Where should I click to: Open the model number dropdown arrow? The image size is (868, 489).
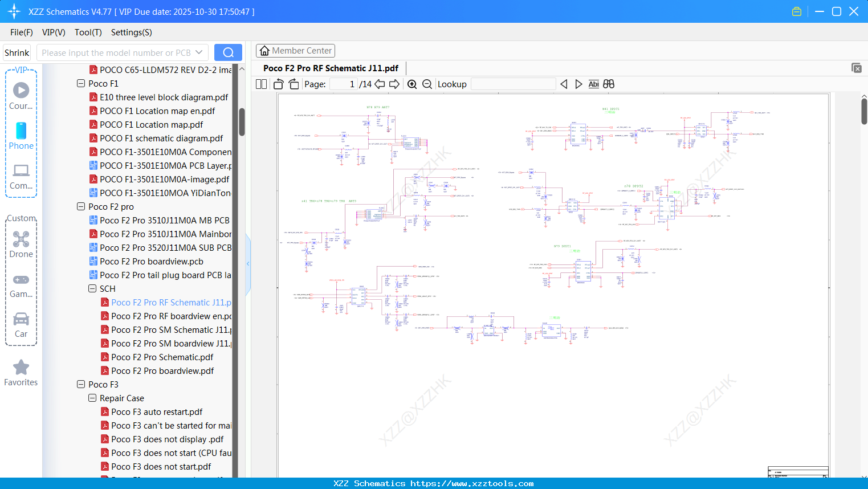pos(199,52)
